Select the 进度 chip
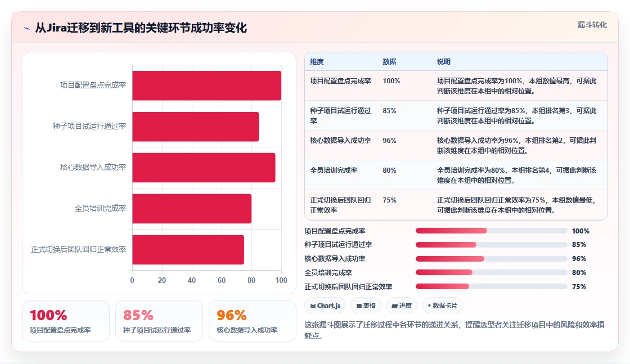The width and height of the screenshot is (630, 364). 402,305
